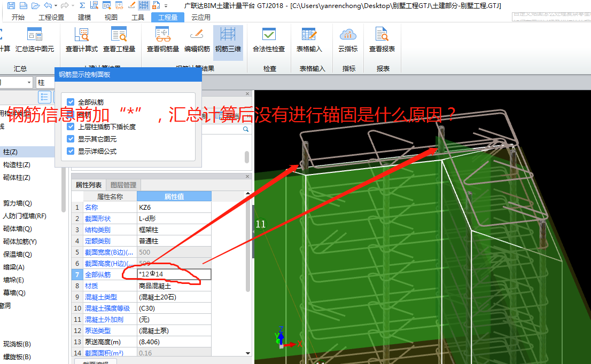Open 表格输入 ribbon button
The width and height of the screenshot is (591, 364).
click(309, 40)
